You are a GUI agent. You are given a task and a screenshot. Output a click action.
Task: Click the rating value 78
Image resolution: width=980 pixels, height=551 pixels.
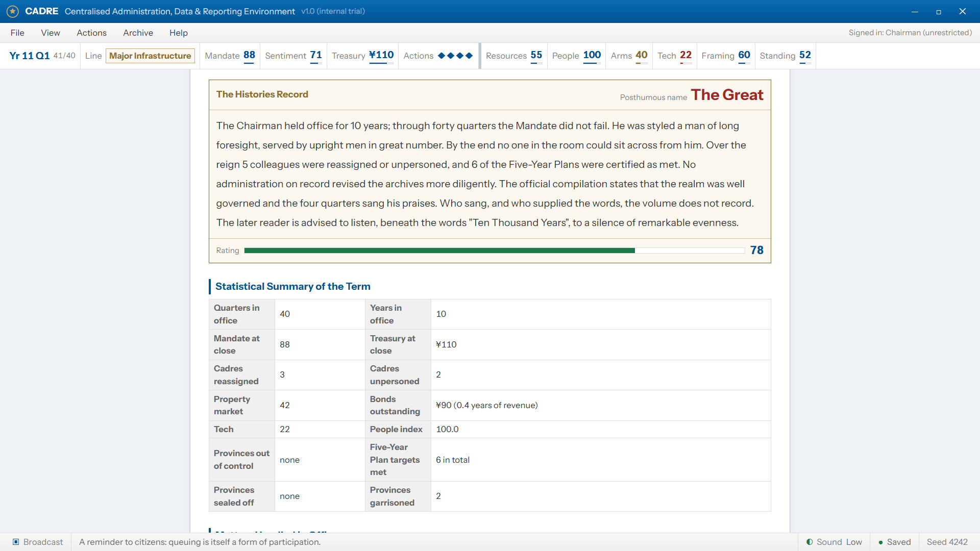[x=757, y=250]
